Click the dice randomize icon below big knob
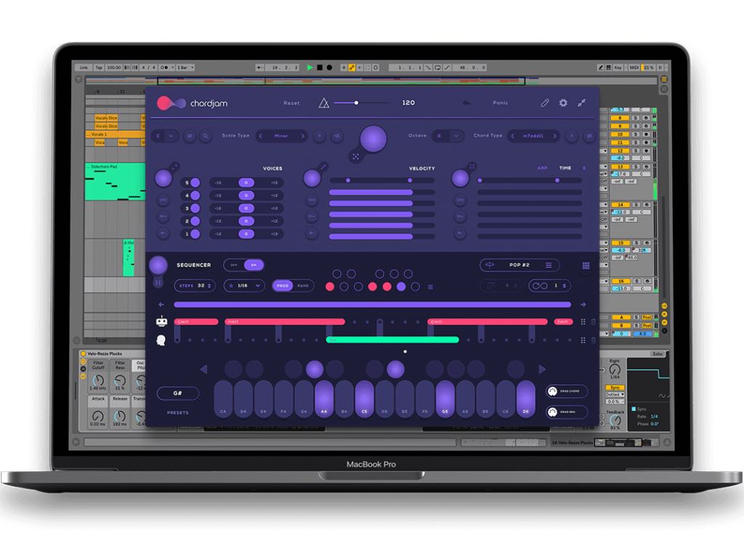 (355, 156)
